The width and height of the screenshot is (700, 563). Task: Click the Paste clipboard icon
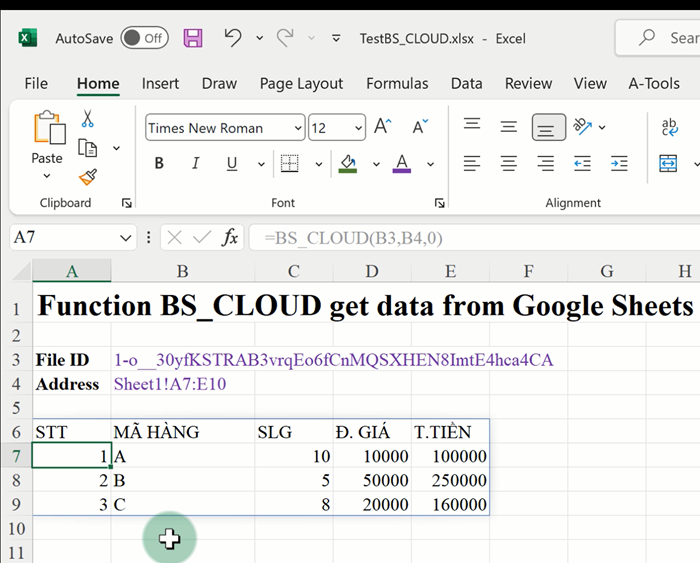[x=49, y=128]
